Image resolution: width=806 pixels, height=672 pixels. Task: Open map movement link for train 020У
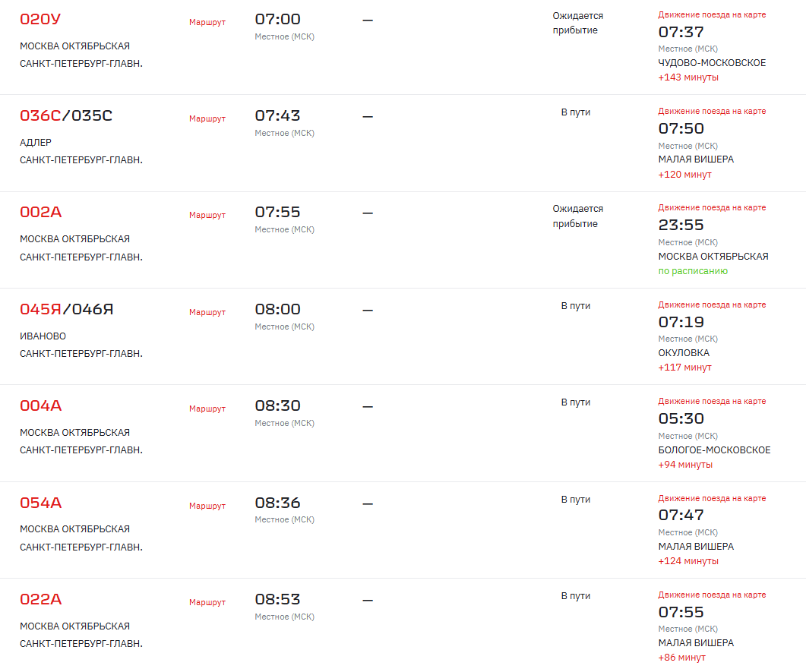712,14
